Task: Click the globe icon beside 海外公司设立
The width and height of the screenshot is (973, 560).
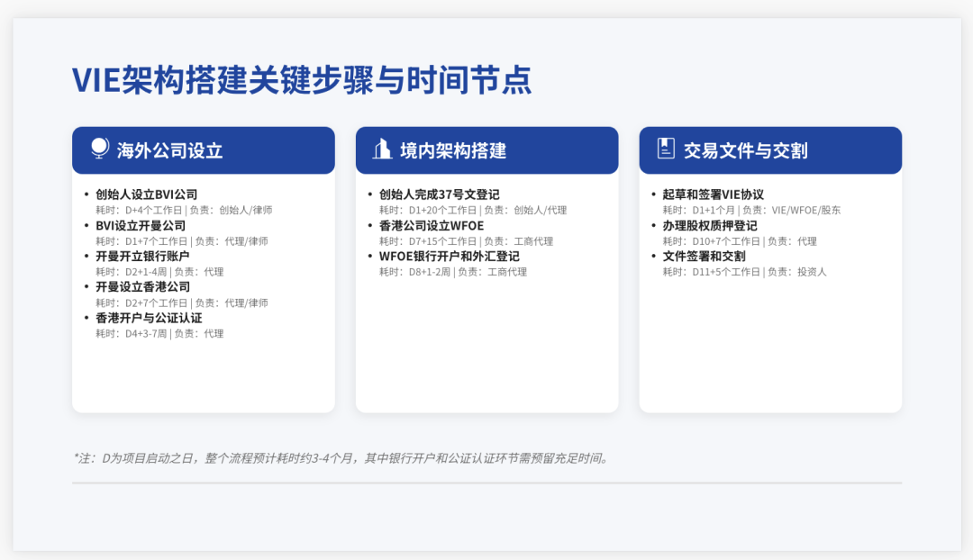Action: 99,149
